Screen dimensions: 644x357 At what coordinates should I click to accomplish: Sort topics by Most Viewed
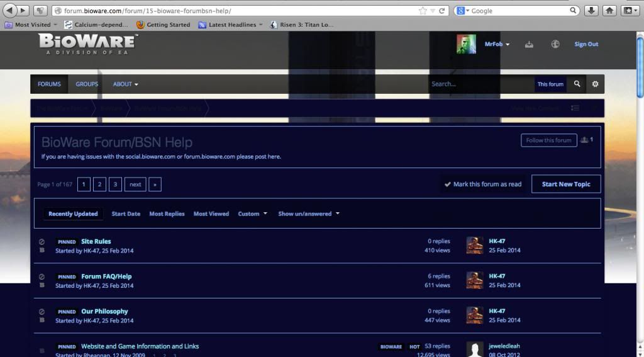[x=211, y=213]
